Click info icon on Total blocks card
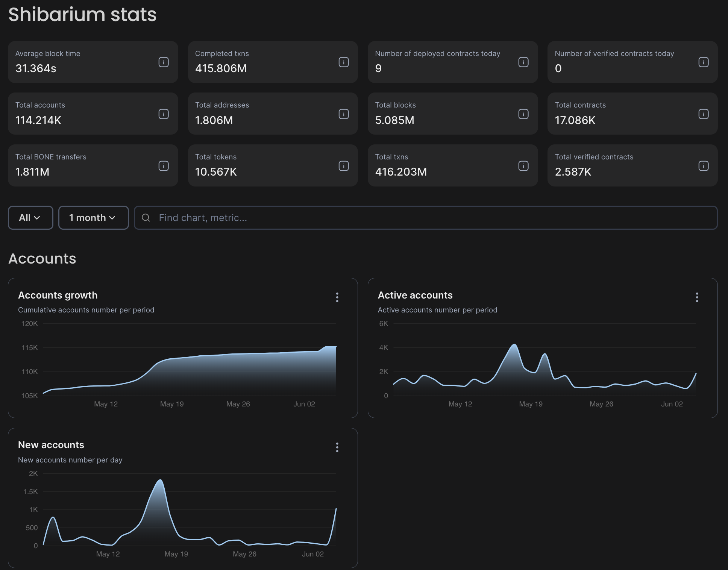The height and width of the screenshot is (570, 728). pos(523,114)
